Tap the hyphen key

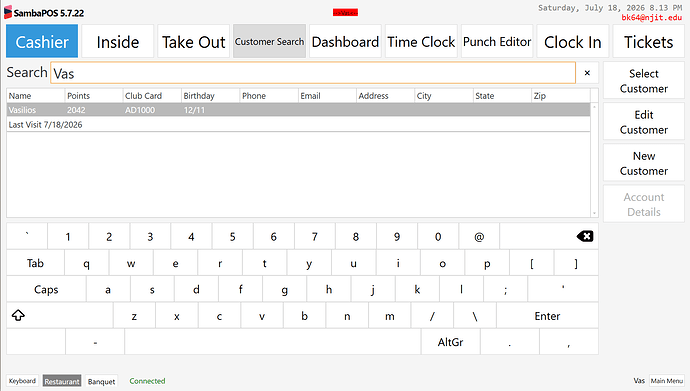click(95, 342)
